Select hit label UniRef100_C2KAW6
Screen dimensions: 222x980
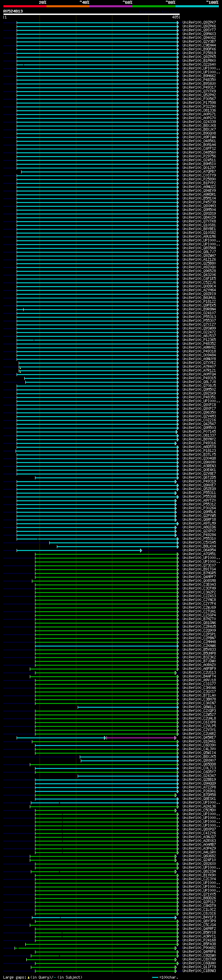pyautogui.click(x=199, y=646)
